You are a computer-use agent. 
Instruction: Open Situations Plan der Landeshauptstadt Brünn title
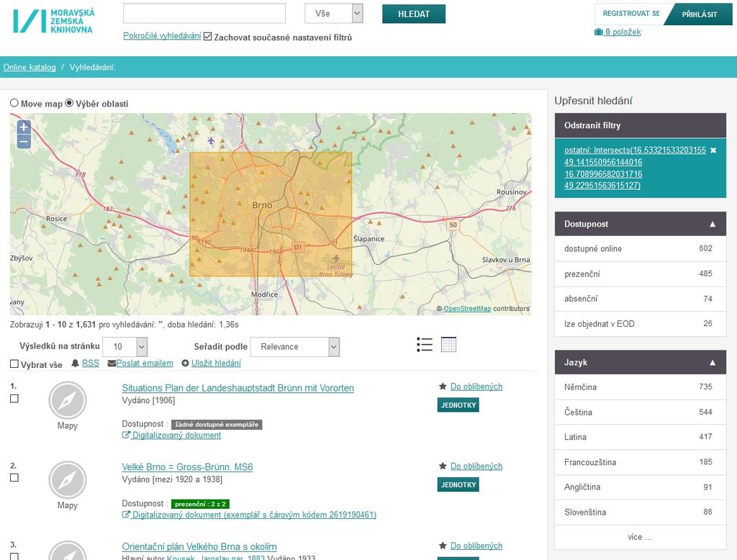tap(238, 388)
